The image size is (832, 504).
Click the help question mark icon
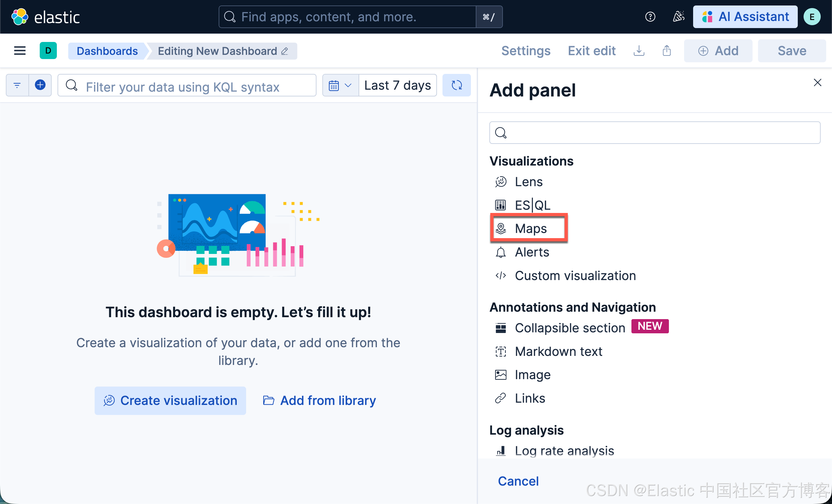point(650,16)
